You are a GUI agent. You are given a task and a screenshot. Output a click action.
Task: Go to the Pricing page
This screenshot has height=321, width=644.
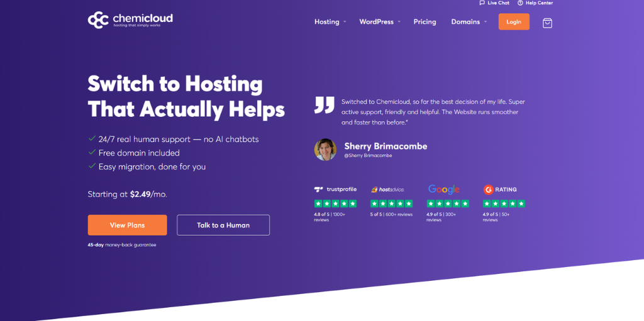(x=425, y=22)
